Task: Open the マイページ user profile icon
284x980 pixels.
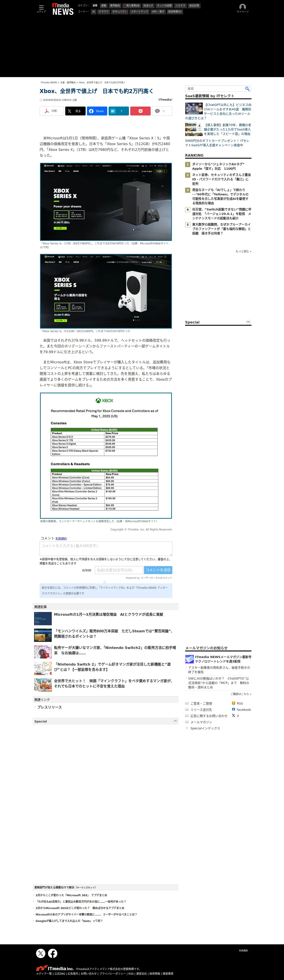Action: pos(242,7)
